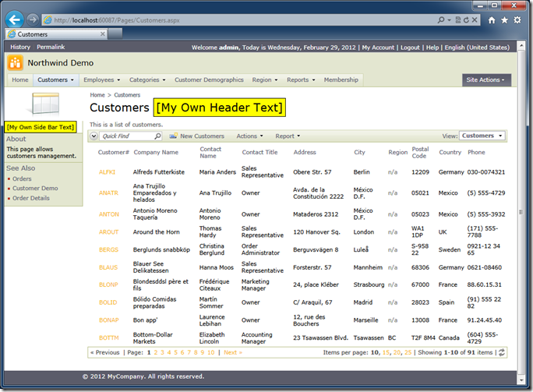Click the Home breadcrumb link
The width and height of the screenshot is (533, 392).
[97, 95]
